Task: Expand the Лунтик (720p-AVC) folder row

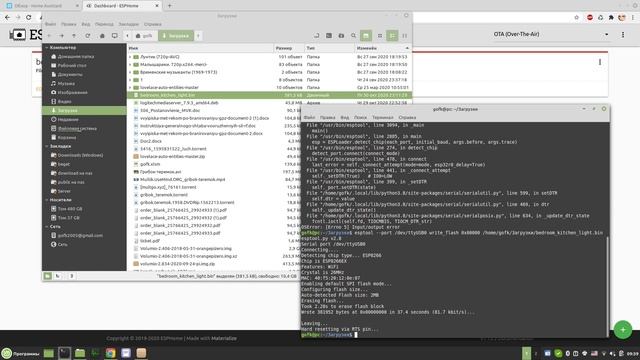Action: coord(130,57)
